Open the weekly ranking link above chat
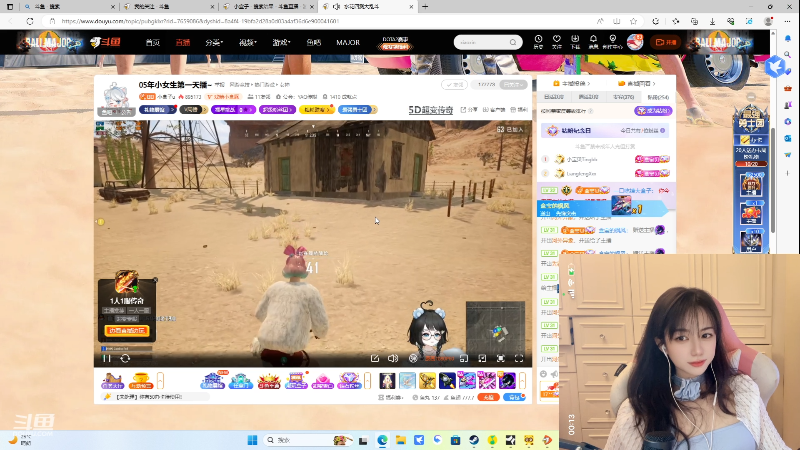800x450 pixels. coord(571,83)
